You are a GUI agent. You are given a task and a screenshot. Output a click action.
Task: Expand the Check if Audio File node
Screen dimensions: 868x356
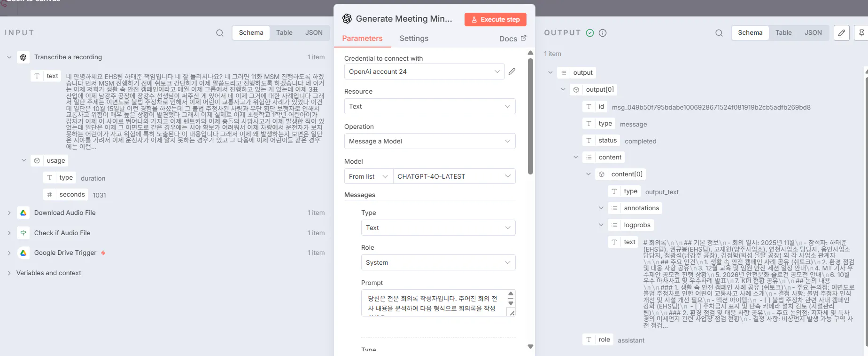tap(9, 233)
